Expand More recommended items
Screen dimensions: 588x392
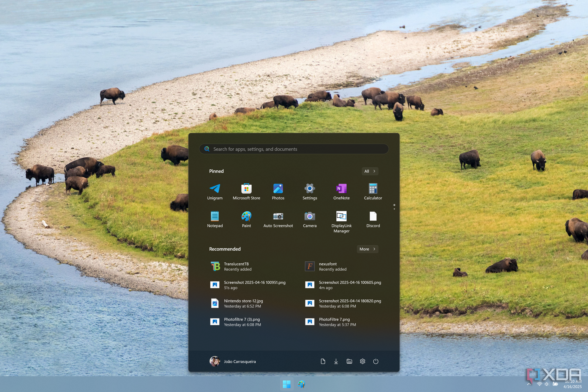(367, 249)
